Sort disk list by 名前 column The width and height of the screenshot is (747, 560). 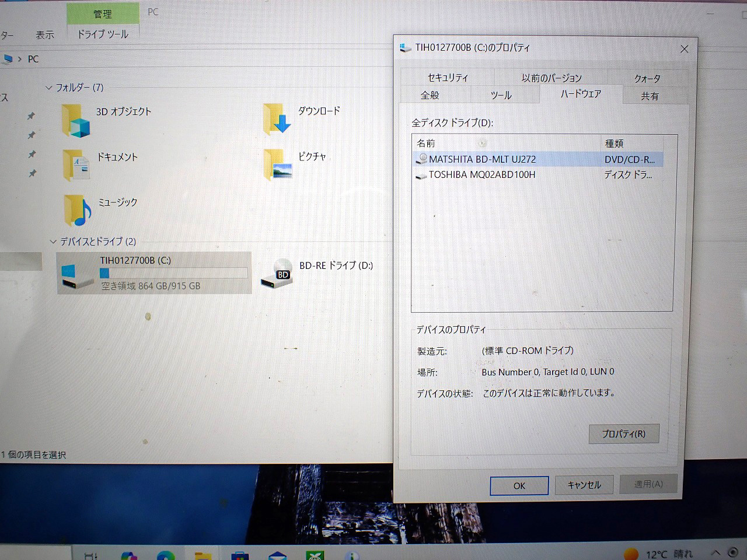506,143
